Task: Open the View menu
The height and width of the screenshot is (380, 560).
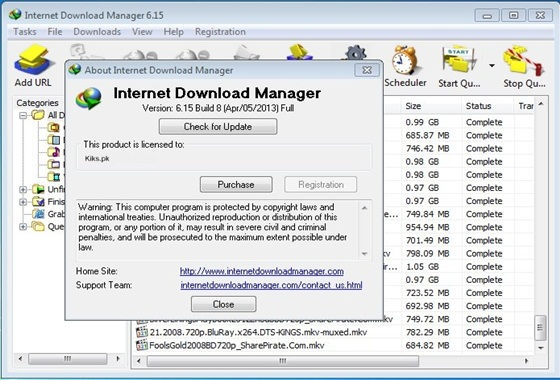Action: coord(142,32)
